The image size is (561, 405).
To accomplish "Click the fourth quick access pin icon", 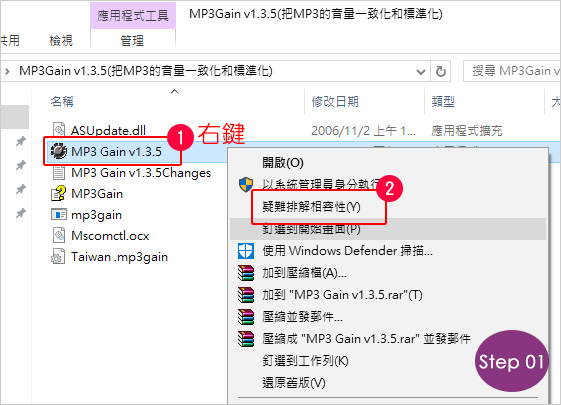I will (x=21, y=214).
